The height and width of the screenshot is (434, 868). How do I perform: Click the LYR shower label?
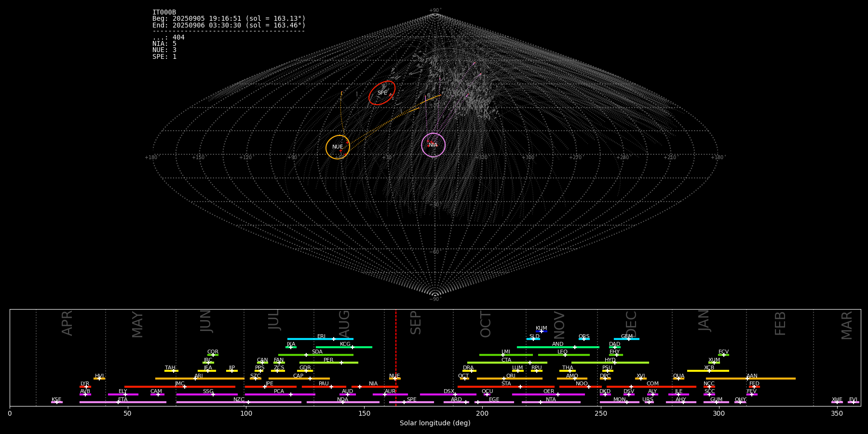click(85, 384)
